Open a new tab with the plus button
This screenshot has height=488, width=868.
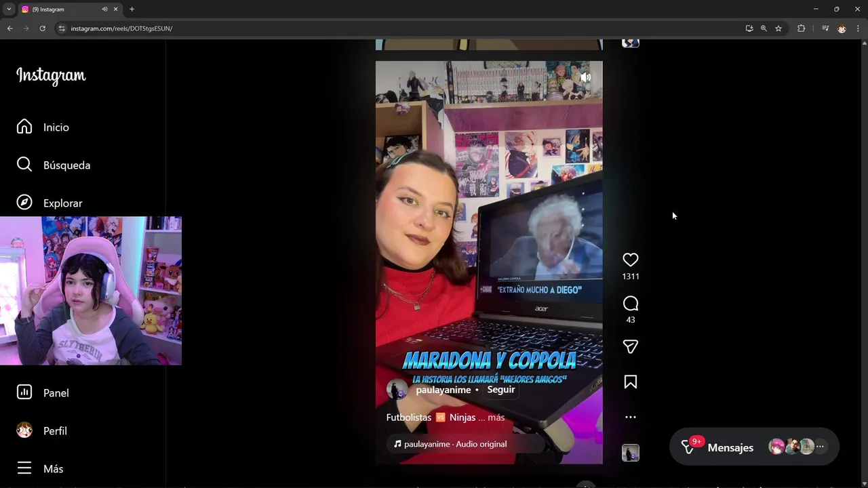(x=132, y=9)
